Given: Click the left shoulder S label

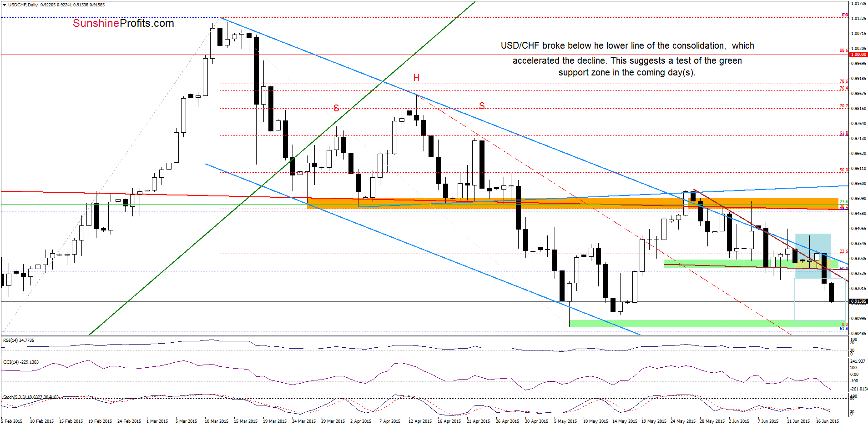Looking at the screenshot, I should coord(336,108).
